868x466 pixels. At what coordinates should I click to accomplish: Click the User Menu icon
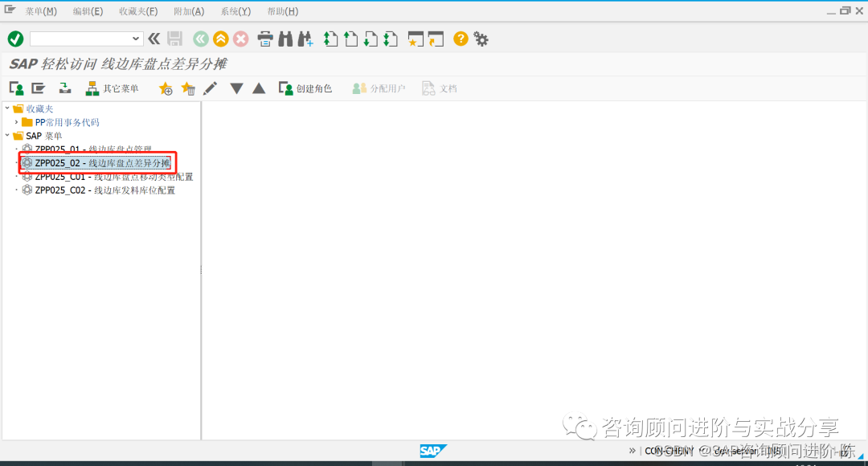click(x=17, y=88)
